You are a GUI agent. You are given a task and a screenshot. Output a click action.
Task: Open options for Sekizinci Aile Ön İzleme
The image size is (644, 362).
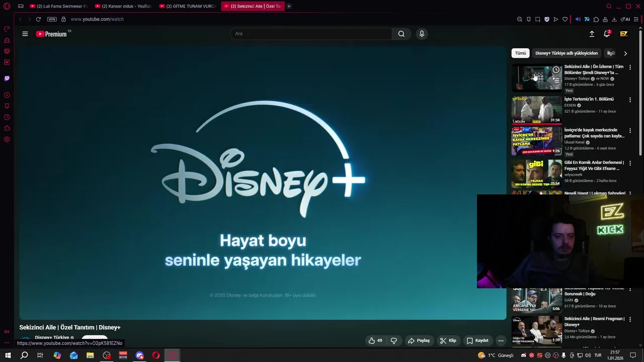point(630,67)
